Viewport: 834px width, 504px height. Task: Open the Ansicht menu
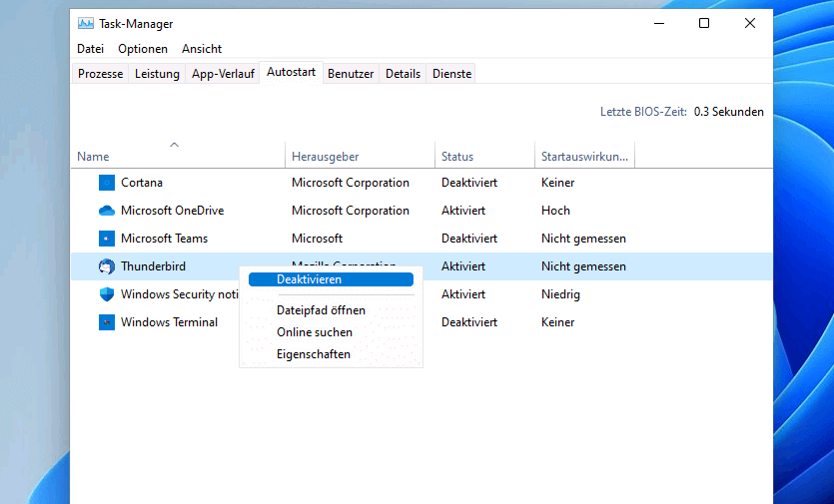pyautogui.click(x=202, y=49)
